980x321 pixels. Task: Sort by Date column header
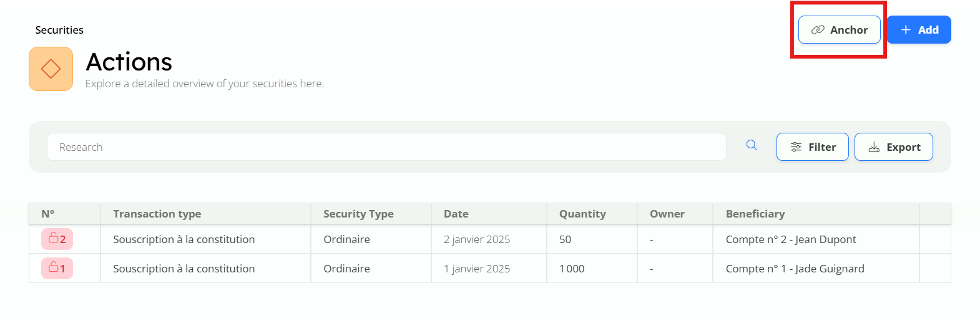pyautogui.click(x=456, y=214)
